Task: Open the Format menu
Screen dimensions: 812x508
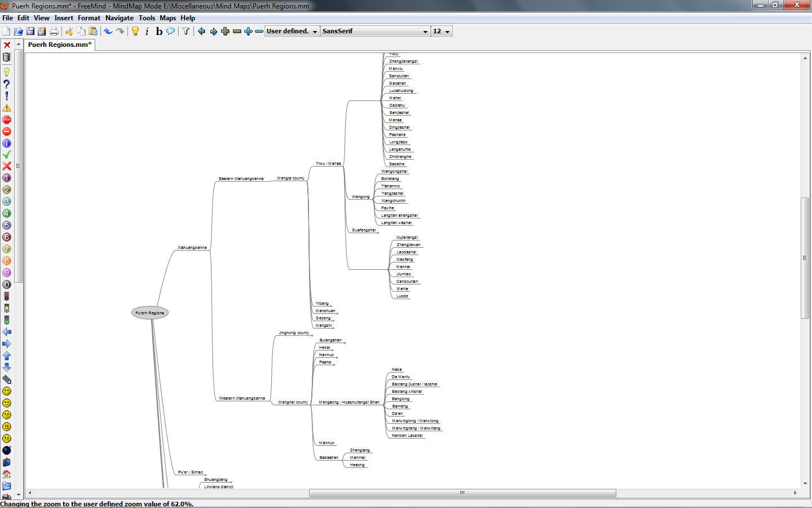Action: (x=89, y=18)
